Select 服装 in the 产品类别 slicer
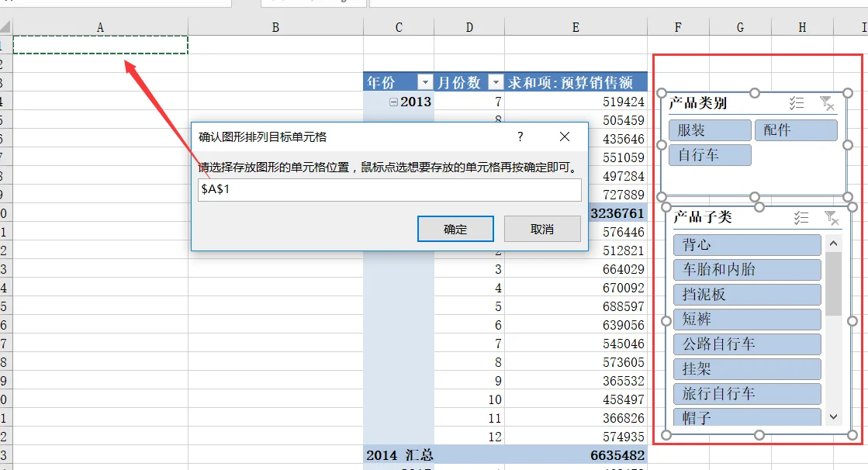868x470 pixels. coord(710,130)
